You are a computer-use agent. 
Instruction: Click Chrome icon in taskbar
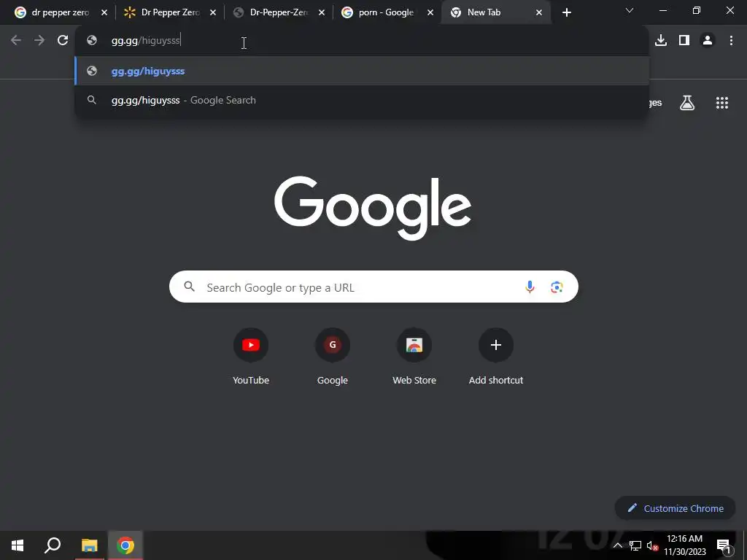[x=125, y=545]
